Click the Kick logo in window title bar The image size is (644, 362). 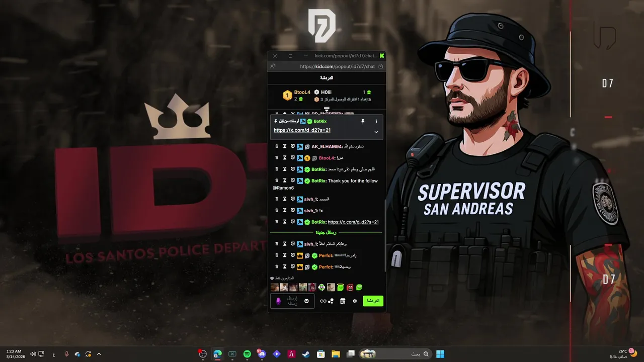pos(382,56)
